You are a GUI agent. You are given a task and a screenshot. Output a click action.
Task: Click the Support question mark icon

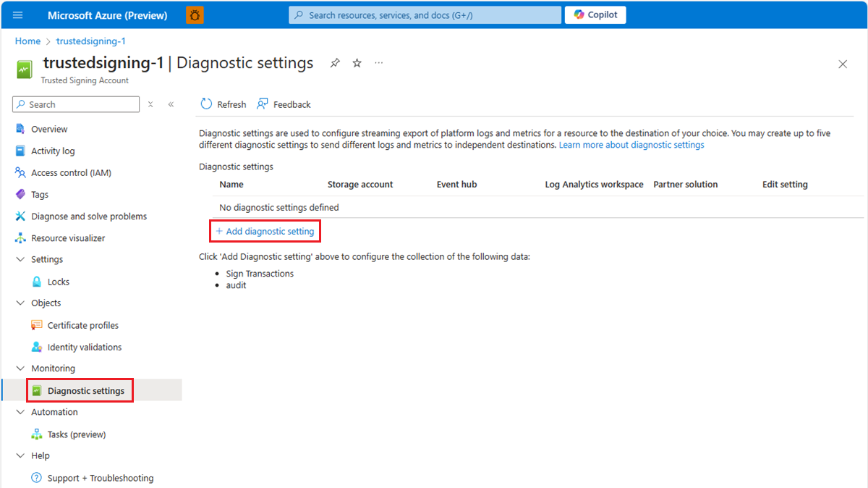pos(37,478)
